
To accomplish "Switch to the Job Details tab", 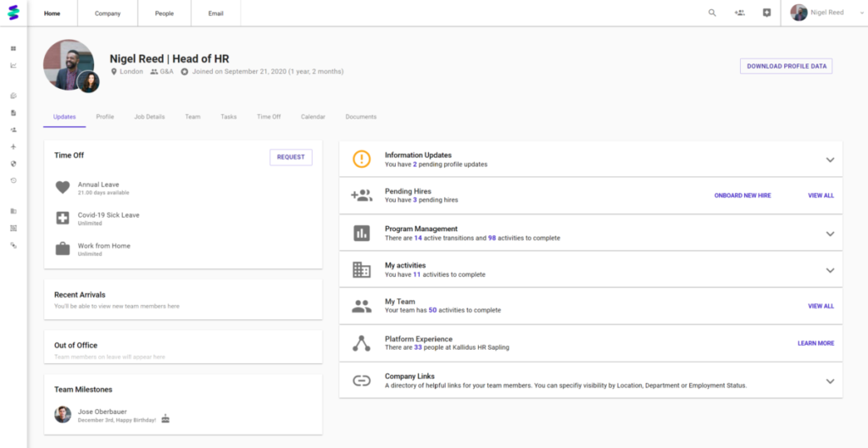I will pos(149,117).
